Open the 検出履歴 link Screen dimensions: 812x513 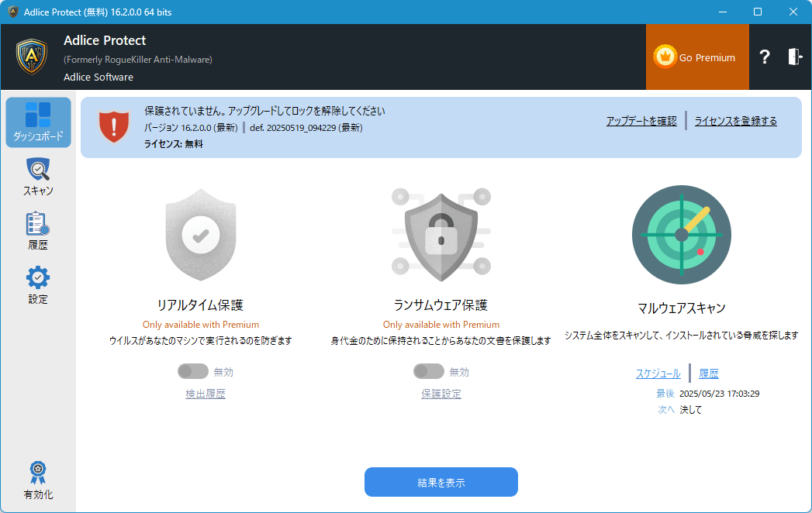pos(206,394)
